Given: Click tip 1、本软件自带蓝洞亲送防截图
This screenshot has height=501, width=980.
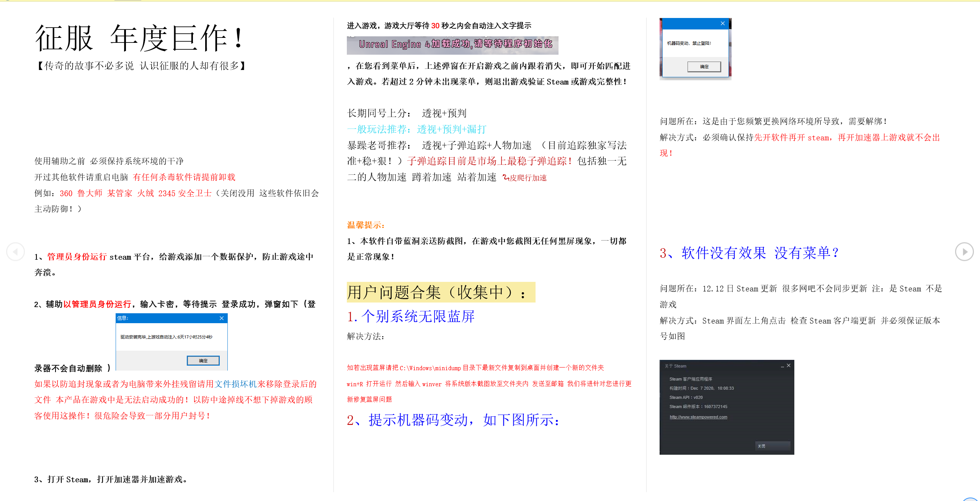Looking at the screenshot, I should (x=487, y=241).
